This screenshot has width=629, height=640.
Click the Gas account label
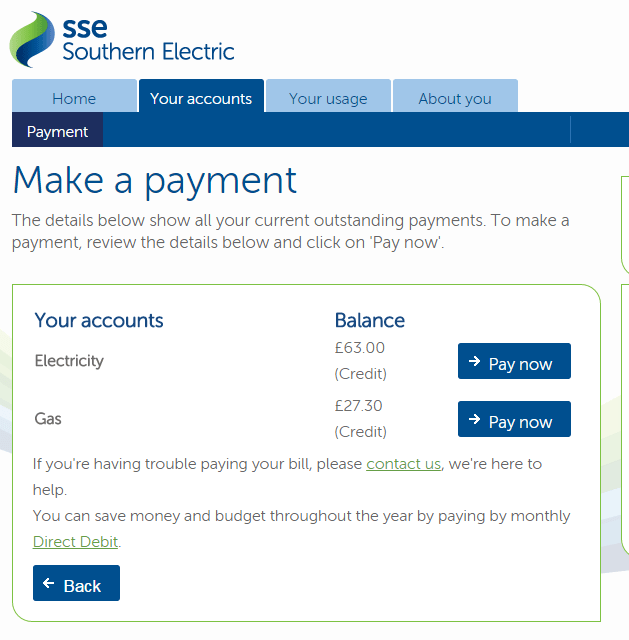tap(48, 418)
